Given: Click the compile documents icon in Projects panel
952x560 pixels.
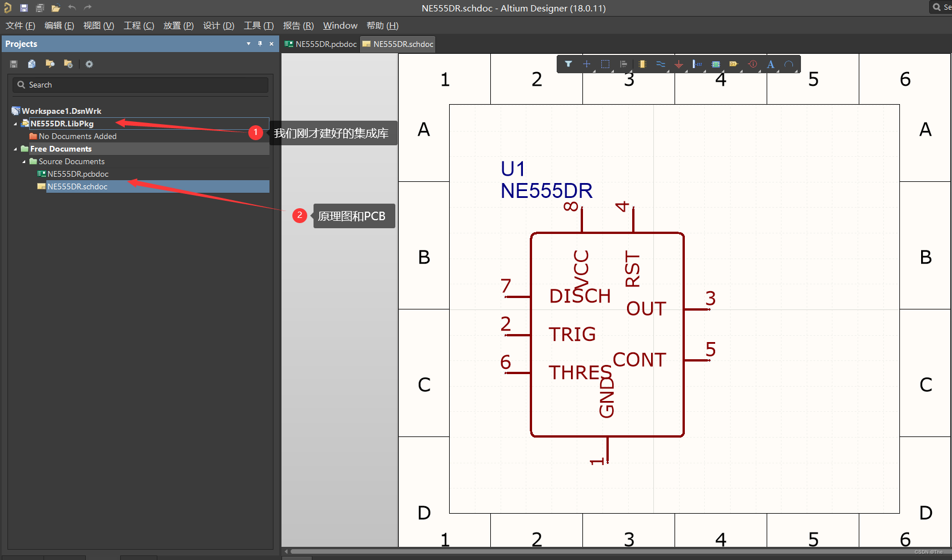Looking at the screenshot, I should (x=32, y=64).
